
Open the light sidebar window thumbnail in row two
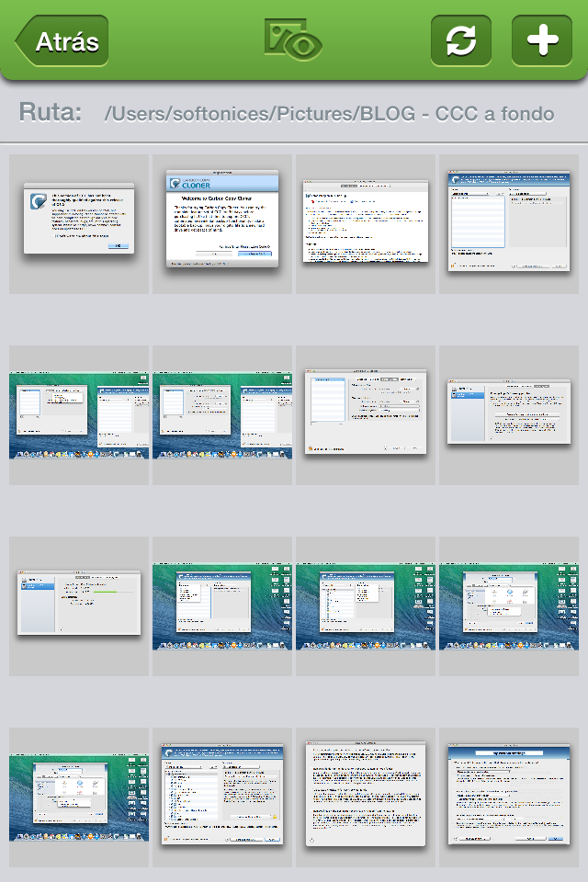[510, 412]
